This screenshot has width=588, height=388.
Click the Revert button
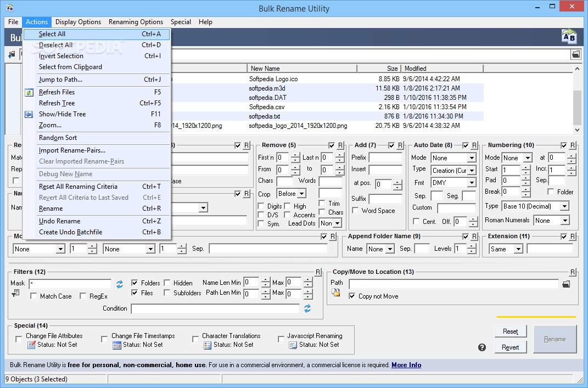[x=511, y=347]
